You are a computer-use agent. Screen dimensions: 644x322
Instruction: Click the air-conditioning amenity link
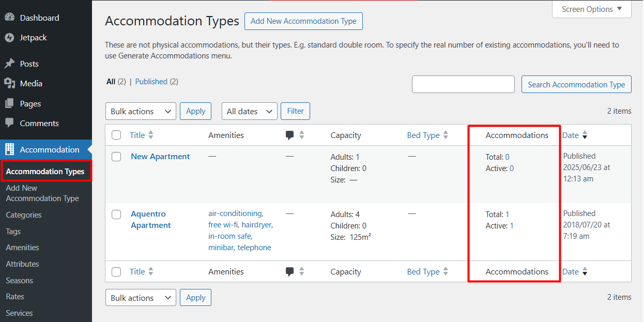(x=236, y=213)
